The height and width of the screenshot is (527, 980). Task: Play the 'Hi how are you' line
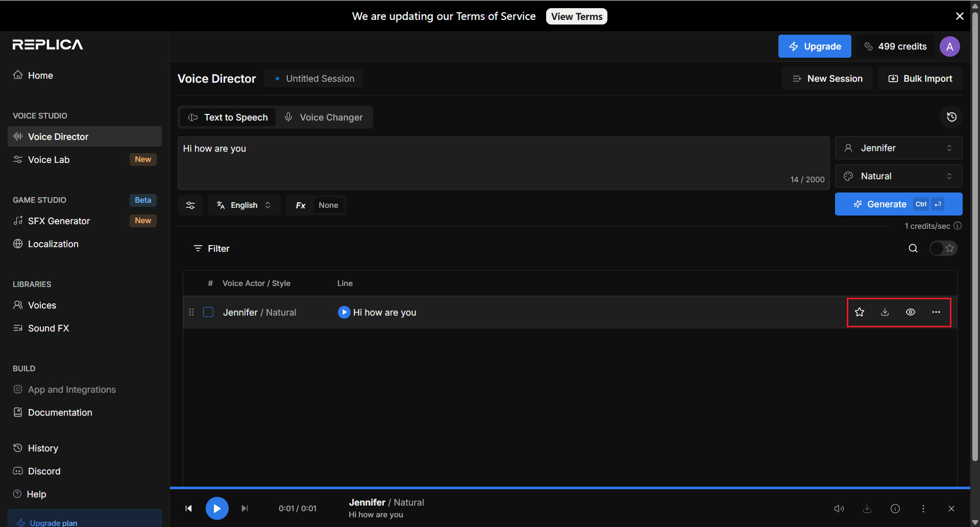tap(344, 312)
